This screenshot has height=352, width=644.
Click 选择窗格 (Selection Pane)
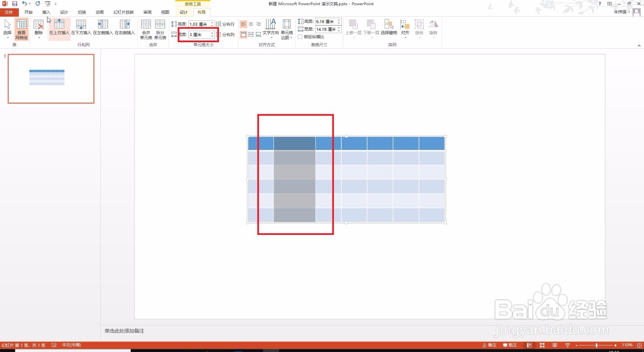point(389,27)
